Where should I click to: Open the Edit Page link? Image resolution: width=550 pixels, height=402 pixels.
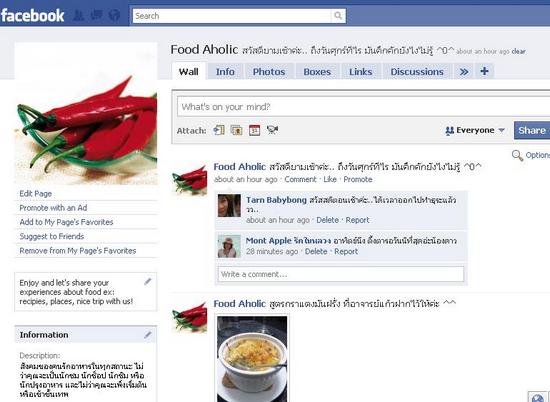36,194
